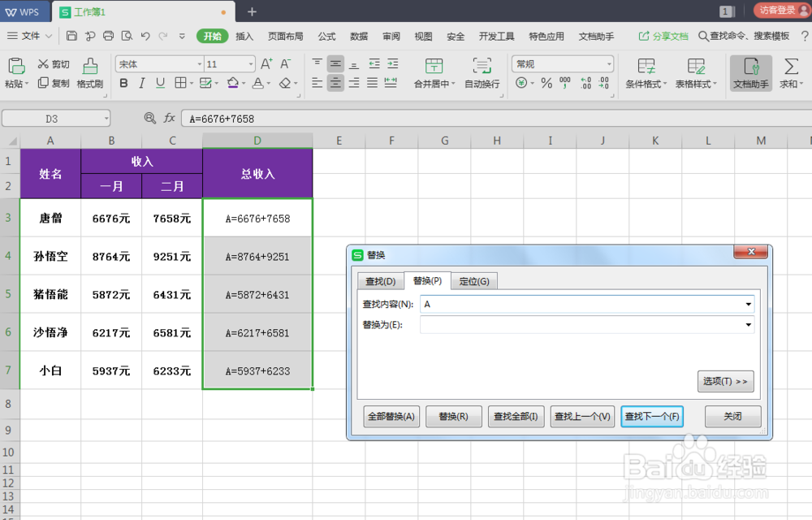Click Merge and Center (合并居中) icon

(434, 67)
